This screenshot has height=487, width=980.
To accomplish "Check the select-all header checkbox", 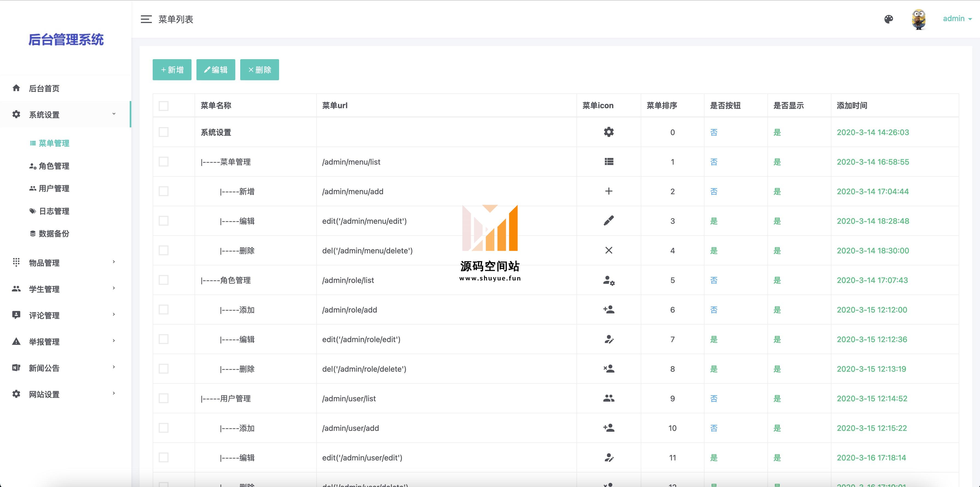I will point(164,106).
